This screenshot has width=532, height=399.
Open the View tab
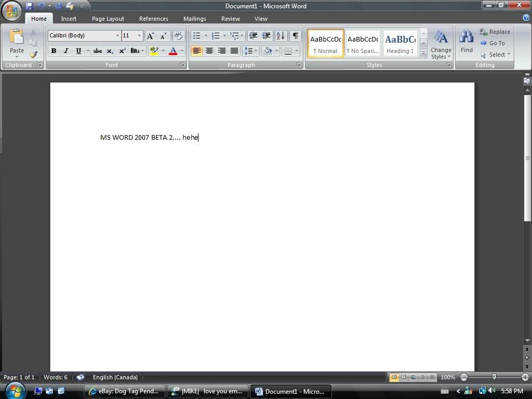pyautogui.click(x=261, y=19)
